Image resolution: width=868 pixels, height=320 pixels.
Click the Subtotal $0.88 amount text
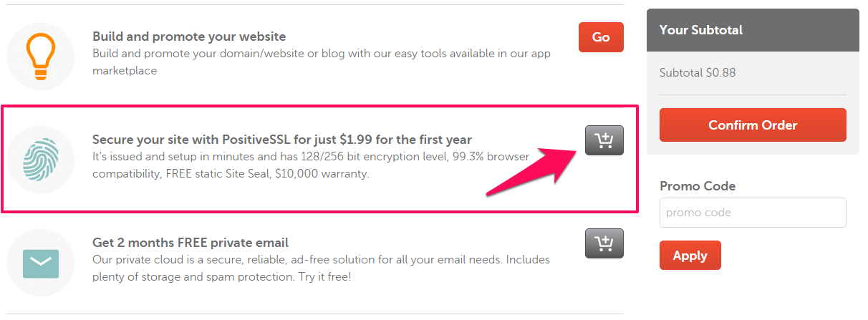point(698,72)
